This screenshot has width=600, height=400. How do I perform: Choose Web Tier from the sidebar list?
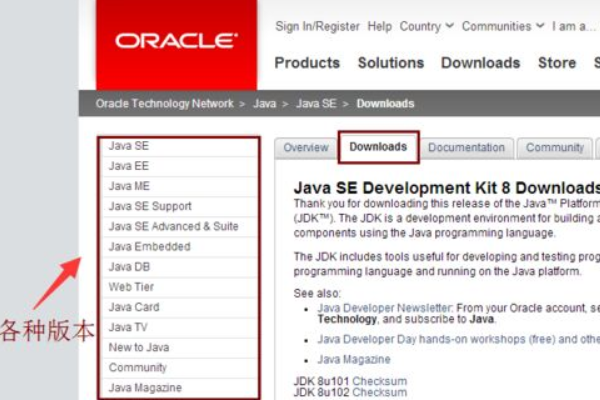pyautogui.click(x=131, y=287)
